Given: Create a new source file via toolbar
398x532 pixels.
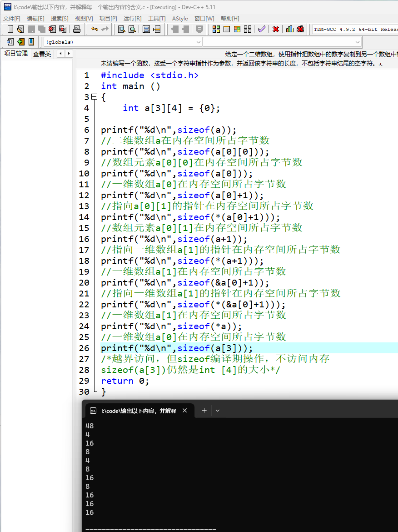Looking at the screenshot, I should click(x=10, y=29).
